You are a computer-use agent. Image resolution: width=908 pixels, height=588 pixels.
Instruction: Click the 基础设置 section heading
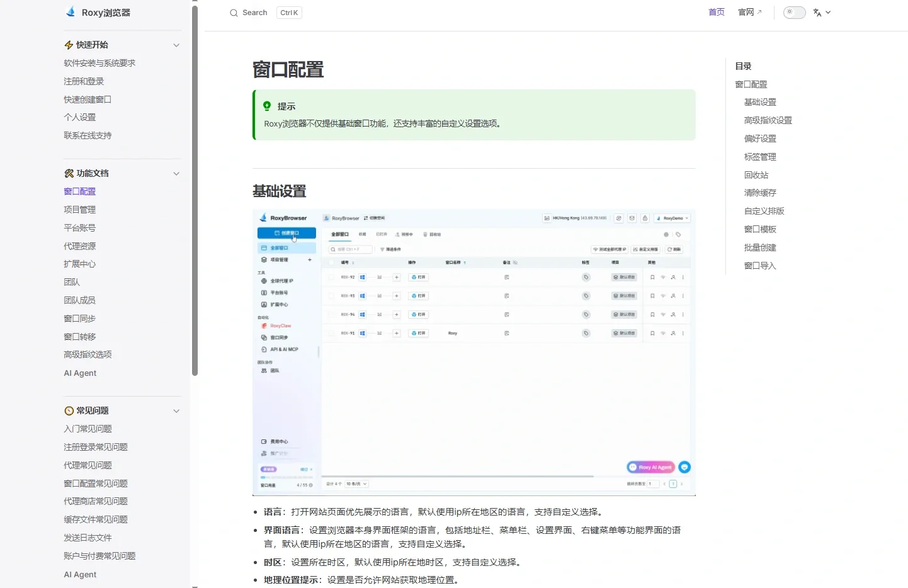click(x=280, y=191)
